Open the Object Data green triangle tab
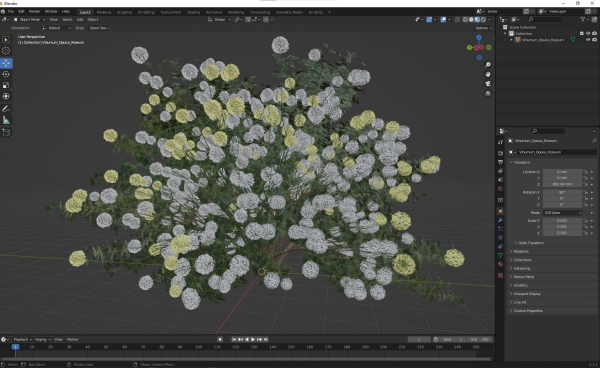This screenshot has width=600, height=368. [x=500, y=255]
